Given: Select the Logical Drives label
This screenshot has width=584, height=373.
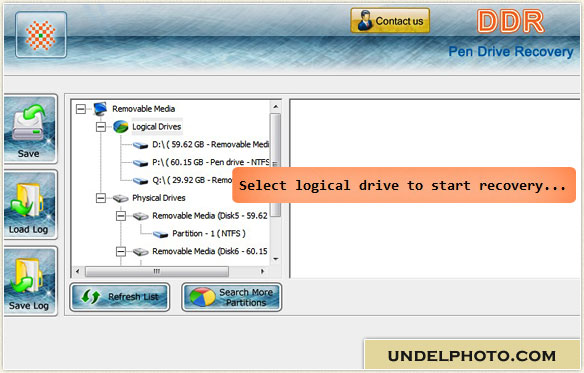Looking at the screenshot, I should [156, 127].
